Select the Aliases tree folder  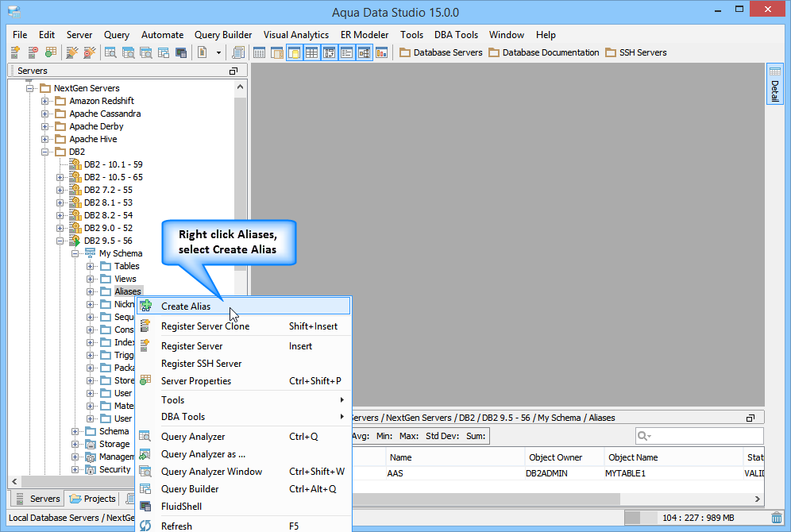coord(128,291)
